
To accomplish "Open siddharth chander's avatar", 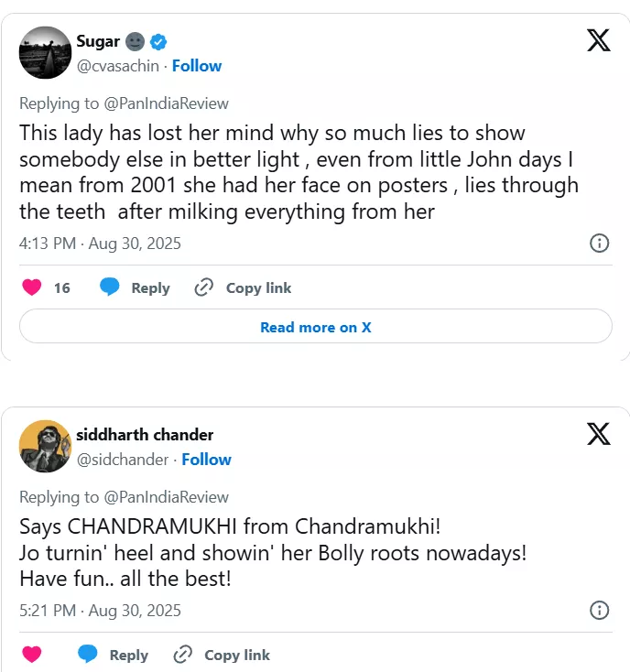I will [45, 446].
